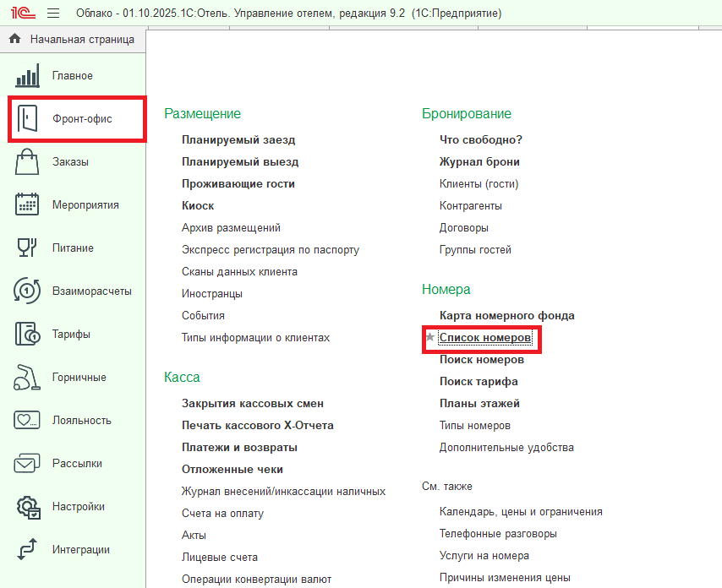Image resolution: width=722 pixels, height=588 pixels.
Task: Open Дополнительные удобства link
Action: [507, 447]
